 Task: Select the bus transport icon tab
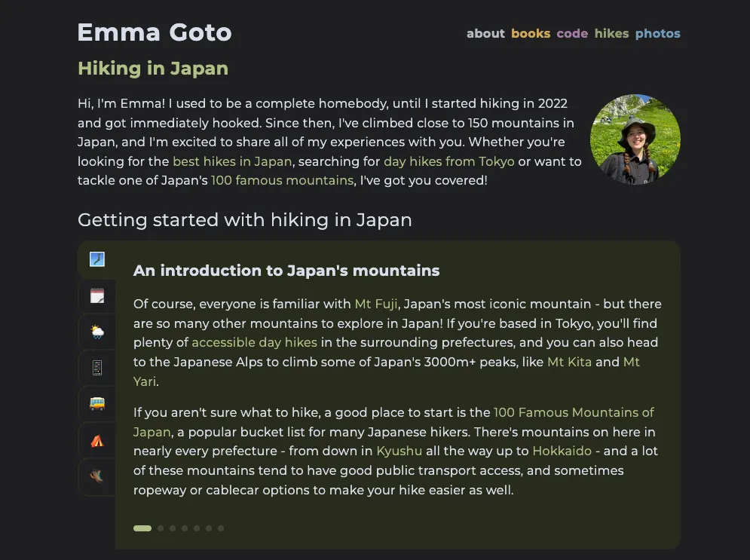coord(96,404)
